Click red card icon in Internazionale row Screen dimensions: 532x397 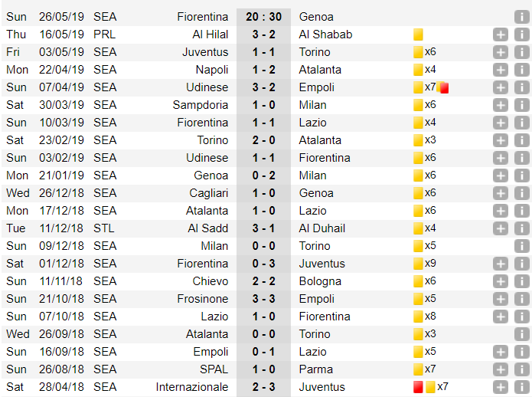[418, 387]
